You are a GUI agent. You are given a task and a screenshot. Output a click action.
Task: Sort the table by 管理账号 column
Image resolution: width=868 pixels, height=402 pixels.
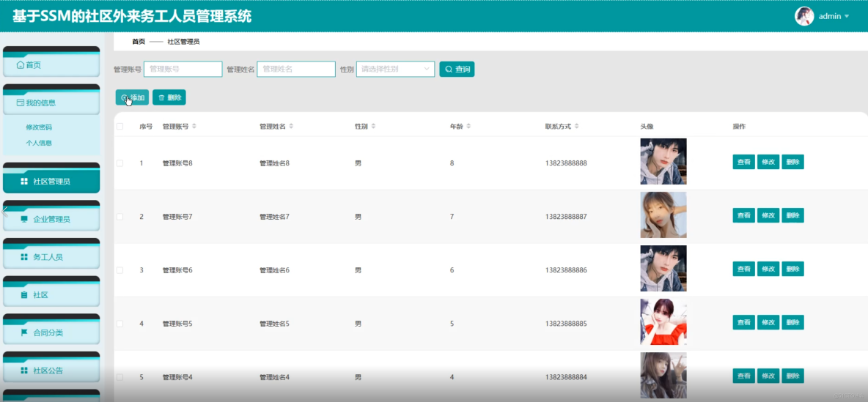click(194, 127)
